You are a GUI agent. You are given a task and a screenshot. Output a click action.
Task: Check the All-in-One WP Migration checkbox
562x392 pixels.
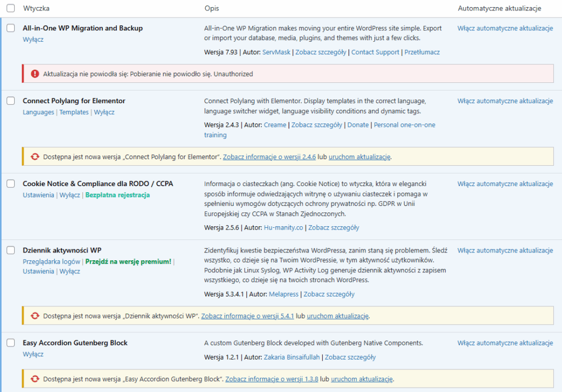pos(11,29)
